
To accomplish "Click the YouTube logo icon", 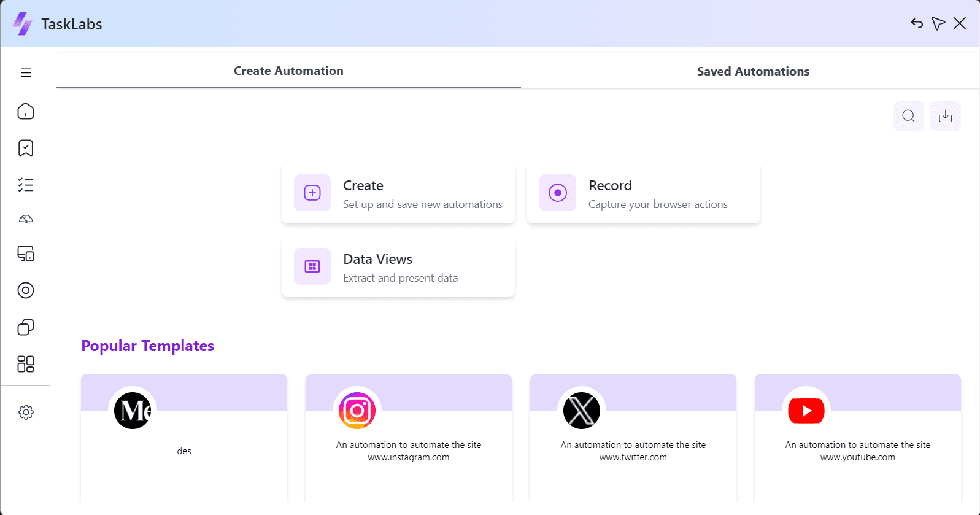I will coord(806,411).
